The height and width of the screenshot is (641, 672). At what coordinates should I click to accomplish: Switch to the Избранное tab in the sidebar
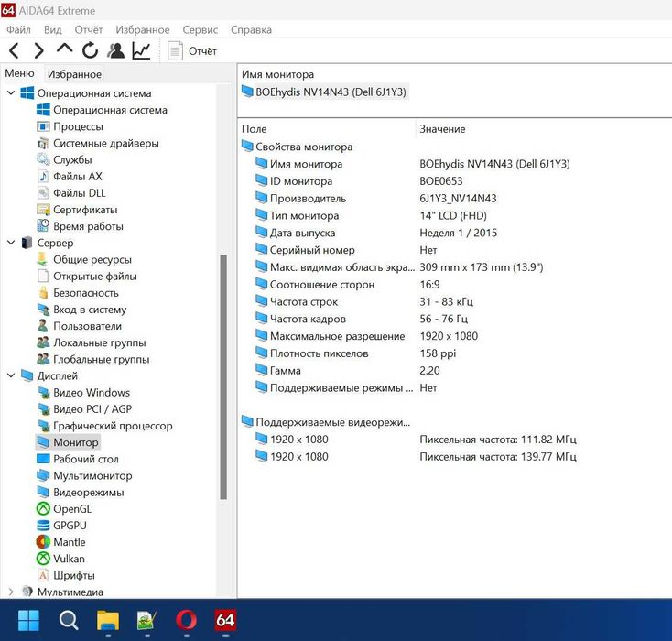point(74,74)
